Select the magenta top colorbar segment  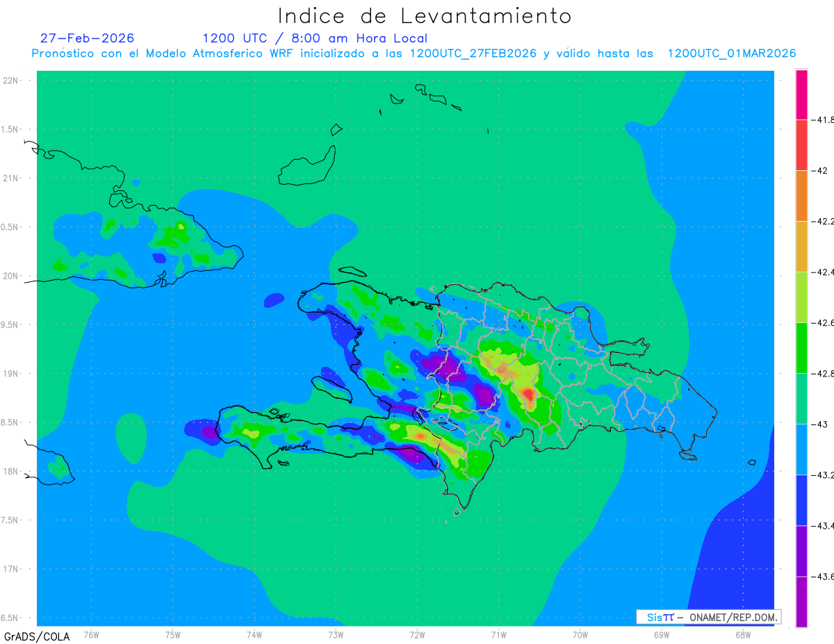point(801,94)
